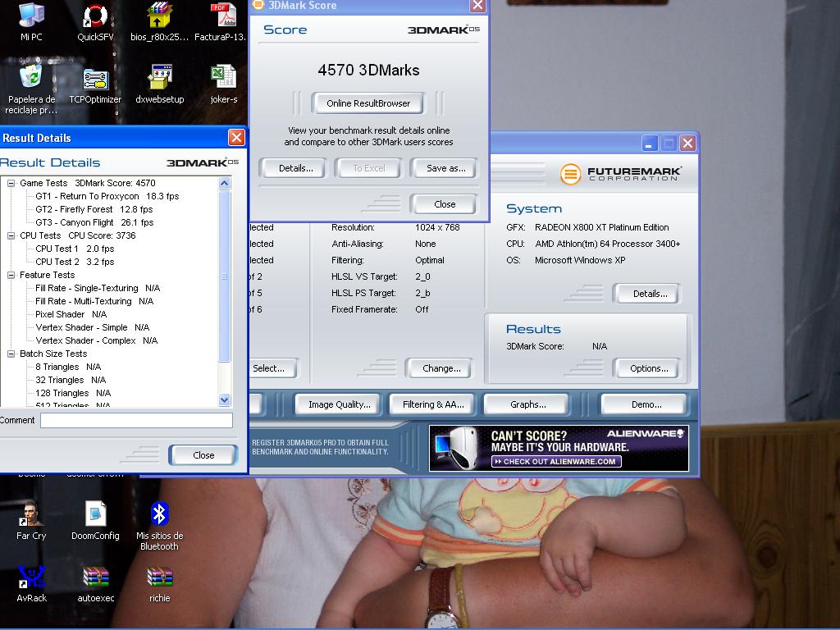Click the Save as... button
This screenshot has width=840, height=630.
(x=445, y=168)
